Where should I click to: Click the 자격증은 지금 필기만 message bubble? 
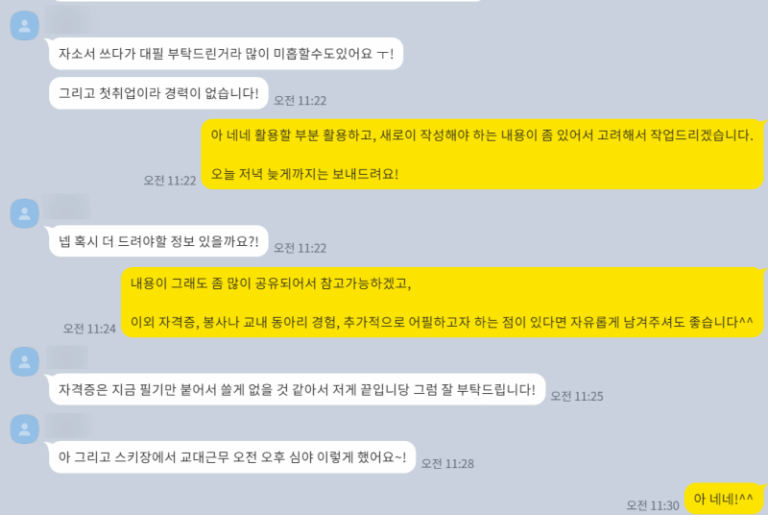coord(297,390)
